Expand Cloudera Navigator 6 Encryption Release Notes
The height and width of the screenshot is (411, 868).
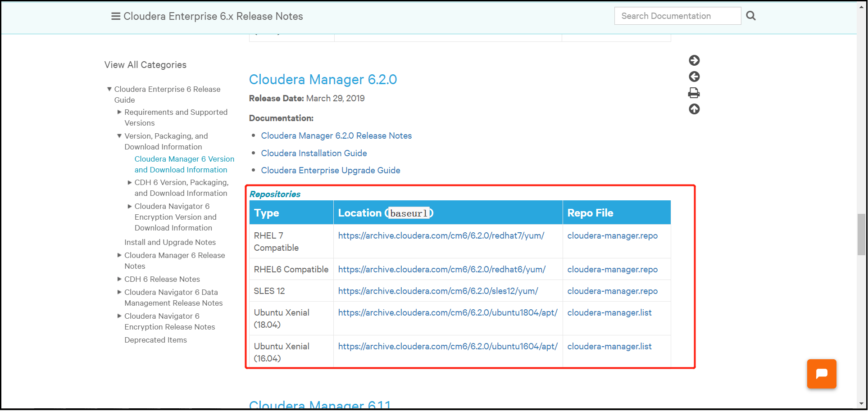point(119,316)
